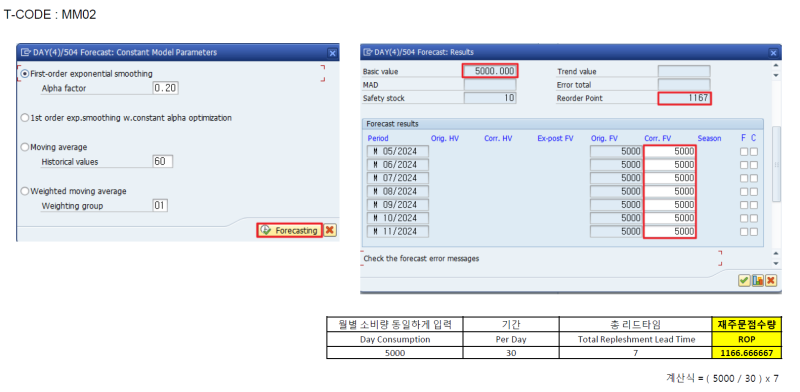
Task: Click the Orig. HV column header
Action: click(x=445, y=138)
